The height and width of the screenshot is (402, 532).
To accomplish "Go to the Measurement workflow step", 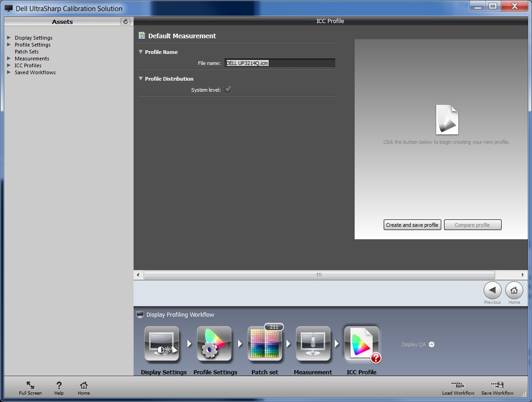I will click(x=313, y=344).
